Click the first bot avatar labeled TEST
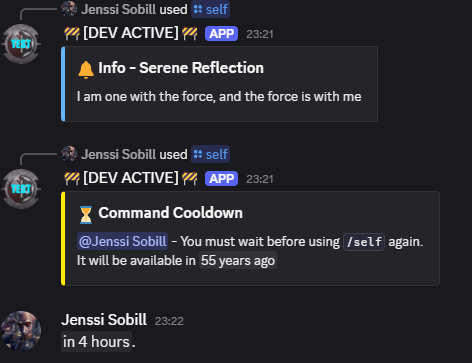 (x=21, y=44)
